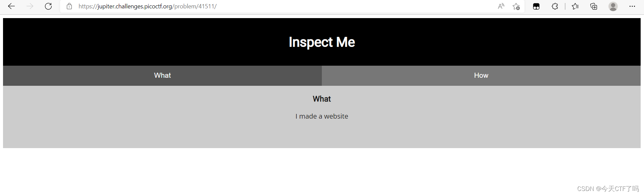Switch to the What tab
The width and height of the screenshot is (644, 195).
point(162,75)
